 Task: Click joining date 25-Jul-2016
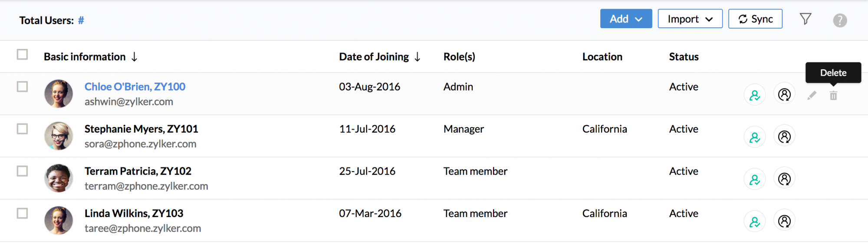pyautogui.click(x=367, y=171)
